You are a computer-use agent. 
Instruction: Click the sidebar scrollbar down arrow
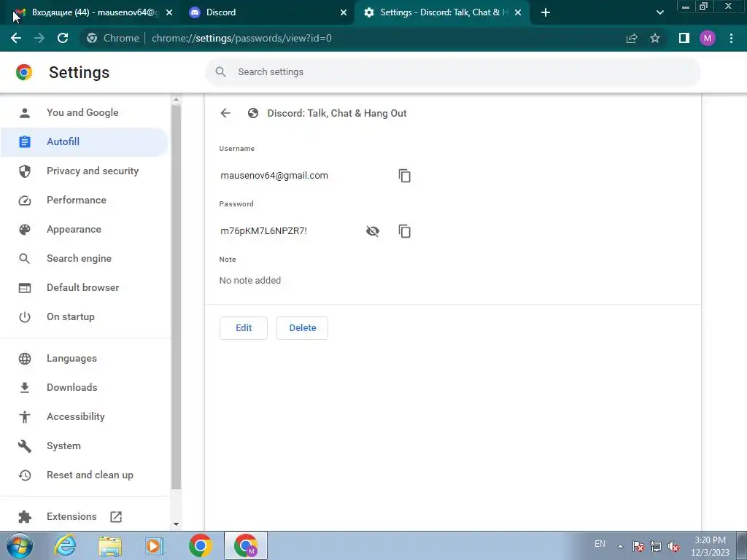(x=177, y=524)
